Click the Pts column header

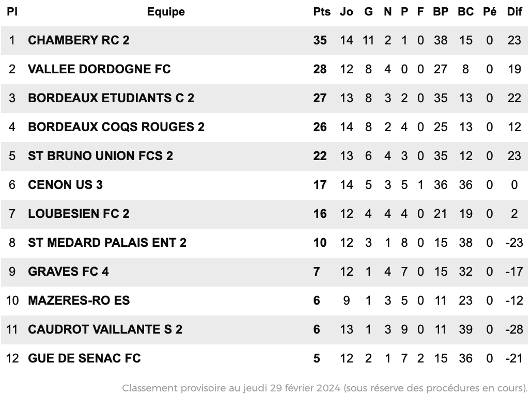click(x=322, y=12)
